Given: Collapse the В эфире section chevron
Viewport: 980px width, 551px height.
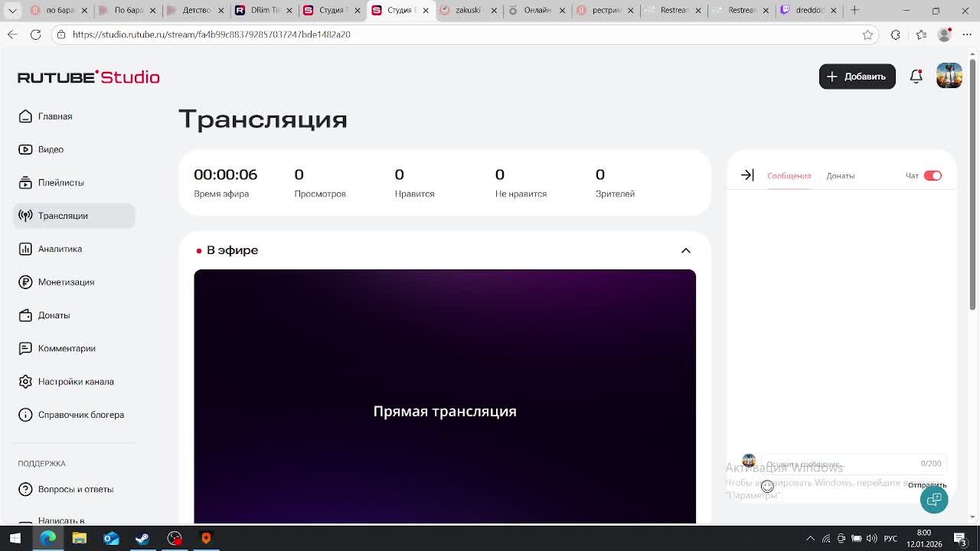Looking at the screenshot, I should click(685, 250).
